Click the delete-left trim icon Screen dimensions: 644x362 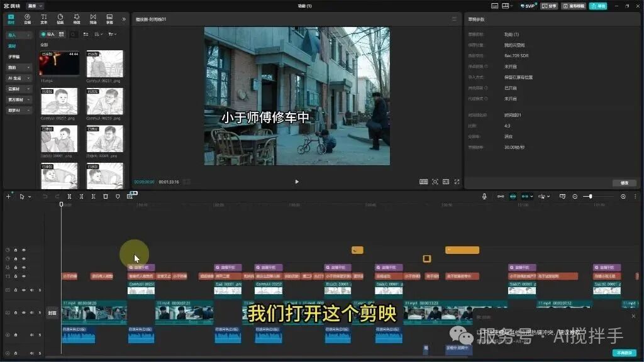tap(81, 197)
